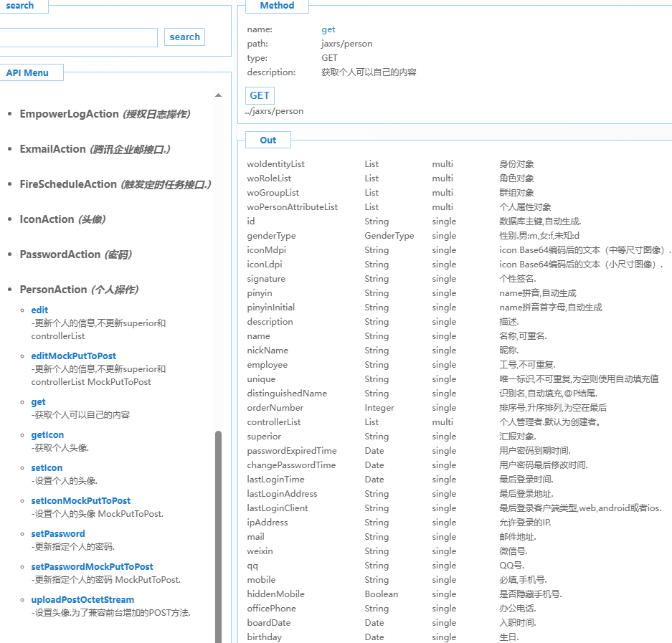Switch to the "API Menu" tab
Viewport: 672px width, 643px height.
tap(32, 72)
